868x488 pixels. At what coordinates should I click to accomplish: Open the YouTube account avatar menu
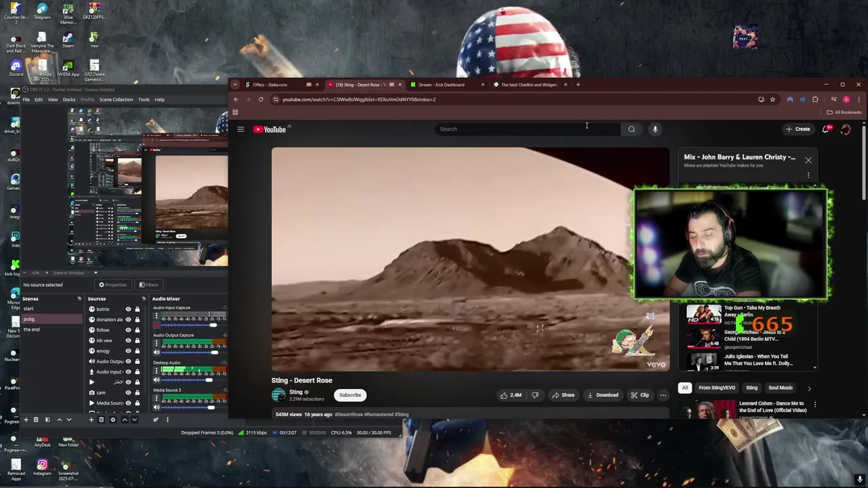[846, 129]
